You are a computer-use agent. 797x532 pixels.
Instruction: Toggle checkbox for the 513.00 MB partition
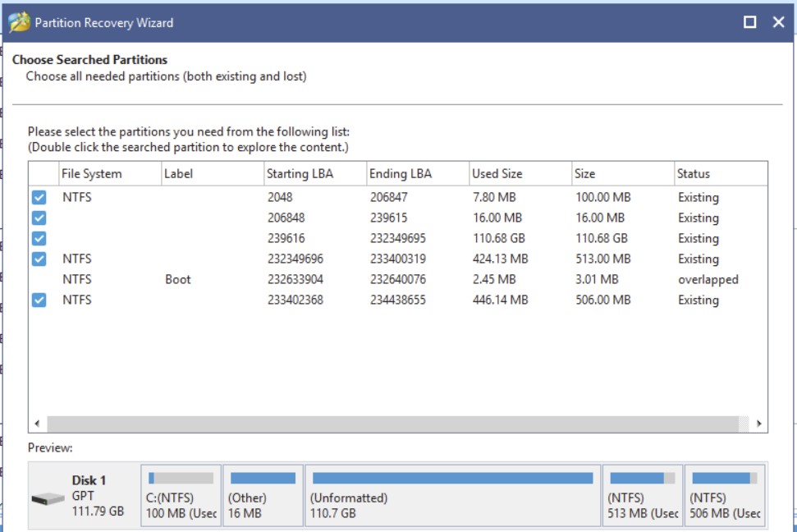click(39, 259)
